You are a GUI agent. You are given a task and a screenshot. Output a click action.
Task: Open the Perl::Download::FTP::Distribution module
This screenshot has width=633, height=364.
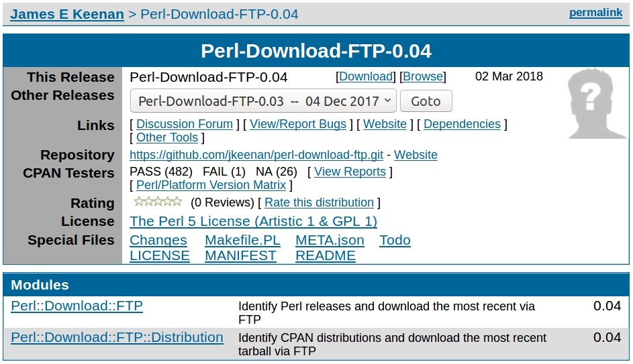click(117, 337)
